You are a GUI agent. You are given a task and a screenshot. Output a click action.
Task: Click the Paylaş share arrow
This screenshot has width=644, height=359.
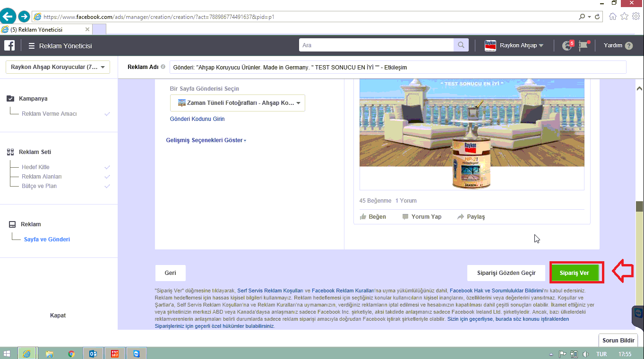[461, 217]
